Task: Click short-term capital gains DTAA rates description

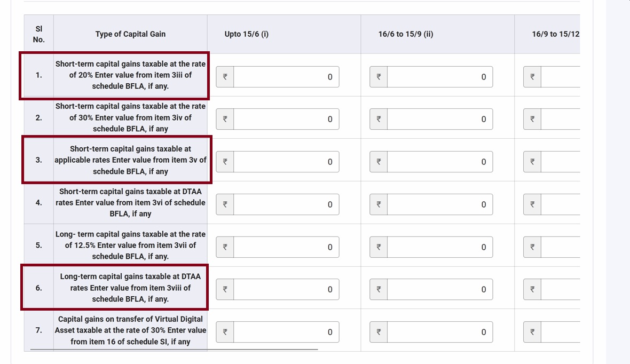Action: pyautogui.click(x=130, y=202)
